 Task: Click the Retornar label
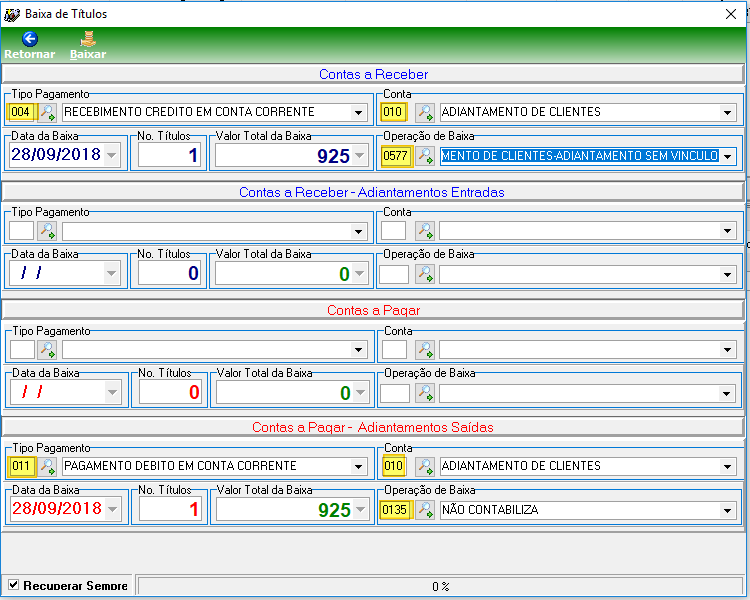pos(30,54)
